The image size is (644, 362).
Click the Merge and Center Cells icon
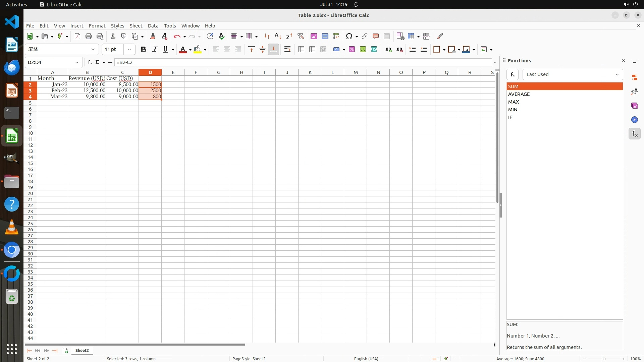[301, 50]
